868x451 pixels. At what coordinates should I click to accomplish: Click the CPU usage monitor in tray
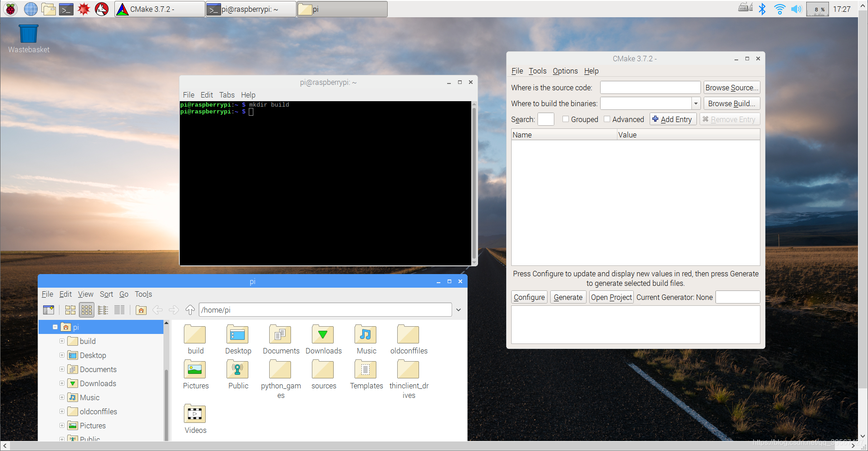(x=818, y=9)
